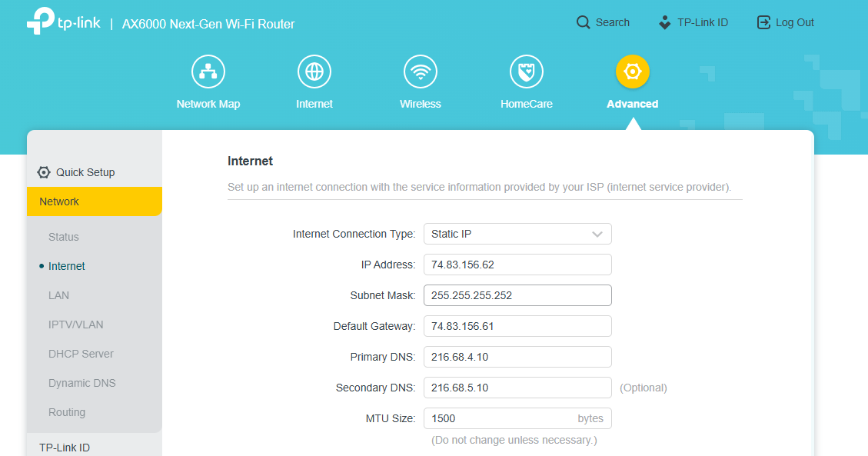Switch to the Advanced tab label
Image resolution: width=868 pixels, height=456 pixels.
click(633, 104)
